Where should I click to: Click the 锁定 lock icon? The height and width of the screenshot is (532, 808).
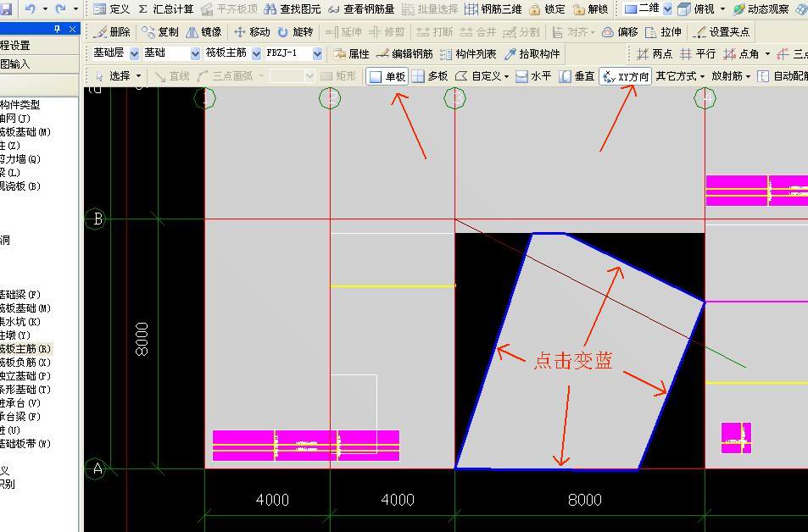547,8
